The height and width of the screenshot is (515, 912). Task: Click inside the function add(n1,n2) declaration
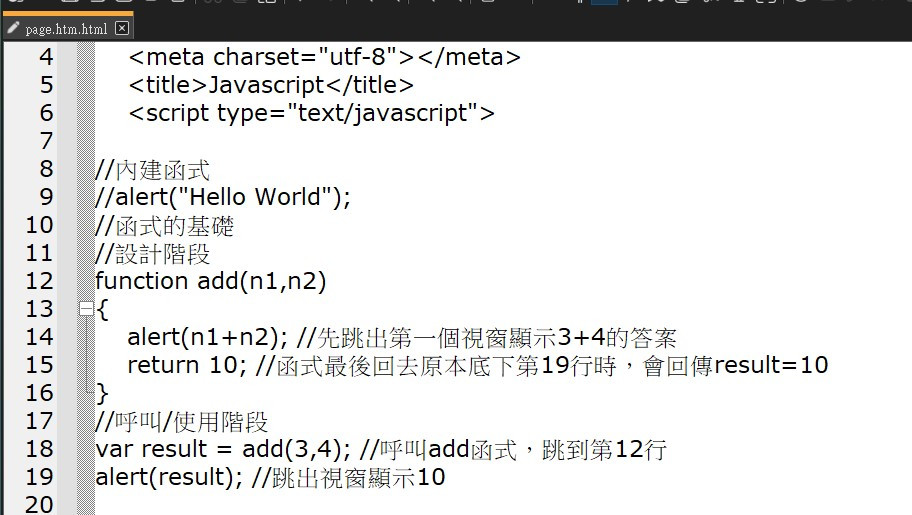tap(211, 281)
